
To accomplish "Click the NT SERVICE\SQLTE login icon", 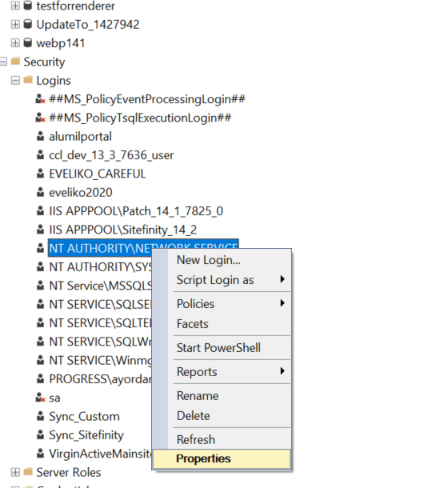I will point(40,323).
